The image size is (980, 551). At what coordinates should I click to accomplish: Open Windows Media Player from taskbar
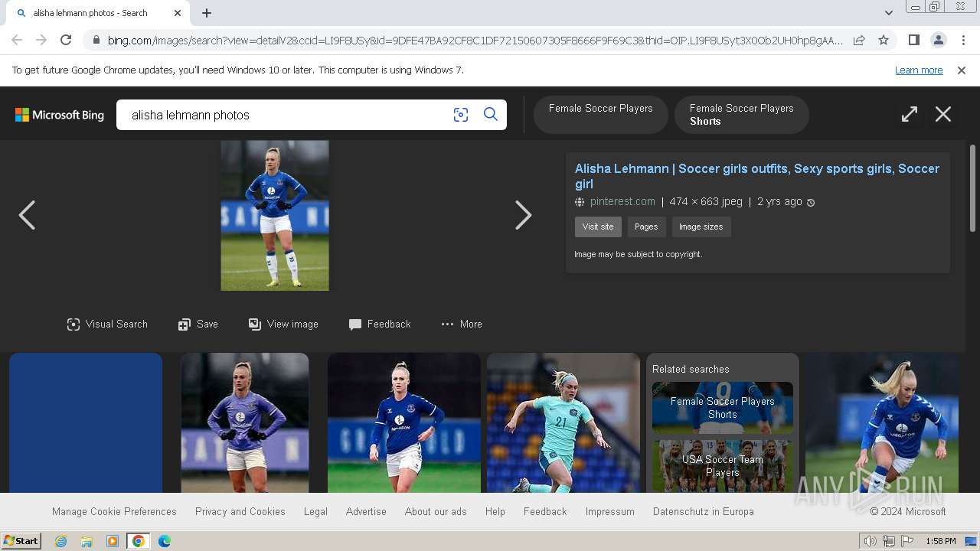pyautogui.click(x=113, y=541)
